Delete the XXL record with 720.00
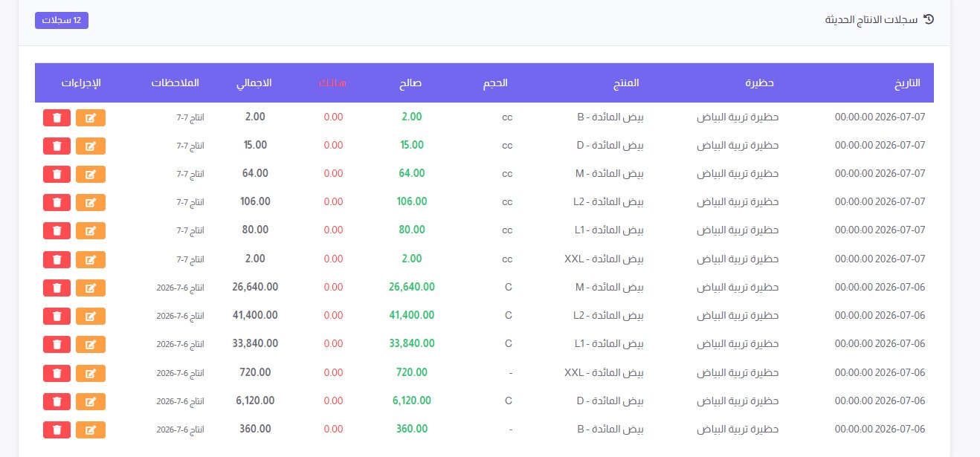Screen dimensions: 980x457 57,373
